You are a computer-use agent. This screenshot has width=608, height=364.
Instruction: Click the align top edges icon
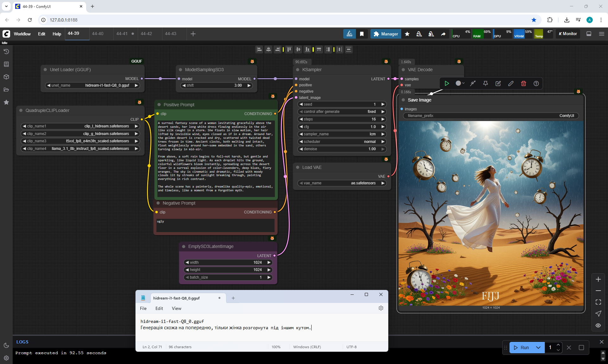point(289,49)
